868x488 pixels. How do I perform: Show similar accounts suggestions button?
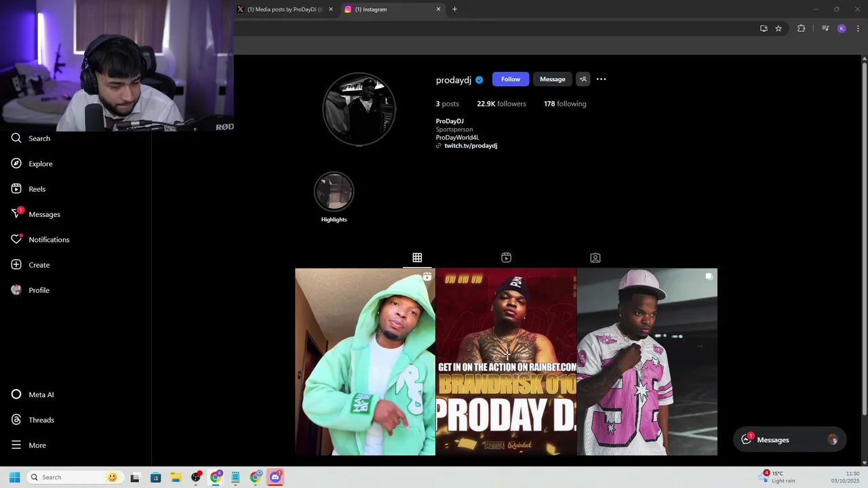(x=583, y=79)
